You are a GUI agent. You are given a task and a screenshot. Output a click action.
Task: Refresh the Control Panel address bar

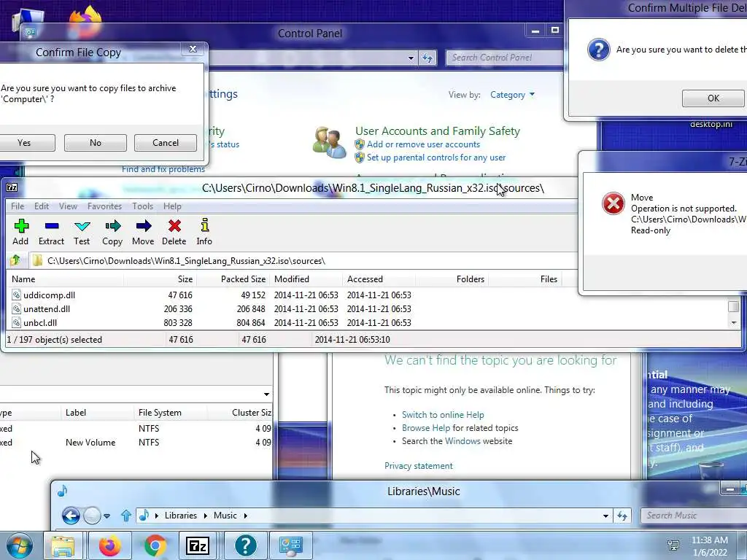[x=427, y=58]
